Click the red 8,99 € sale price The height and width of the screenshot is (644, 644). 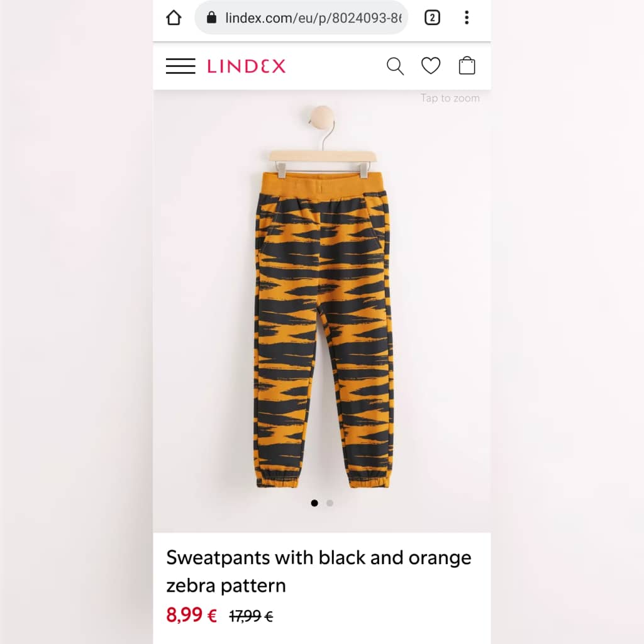pos(191,615)
